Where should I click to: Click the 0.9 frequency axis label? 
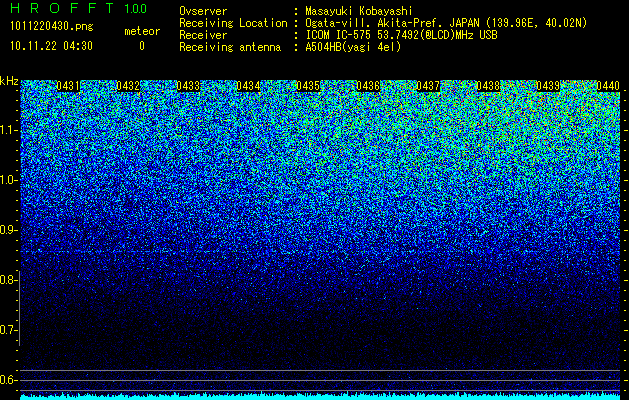tap(9, 230)
